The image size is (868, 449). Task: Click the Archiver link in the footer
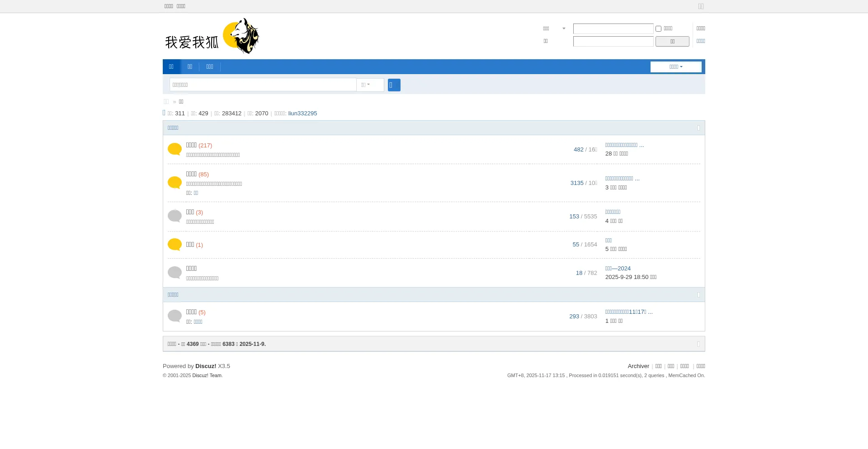tap(638, 366)
